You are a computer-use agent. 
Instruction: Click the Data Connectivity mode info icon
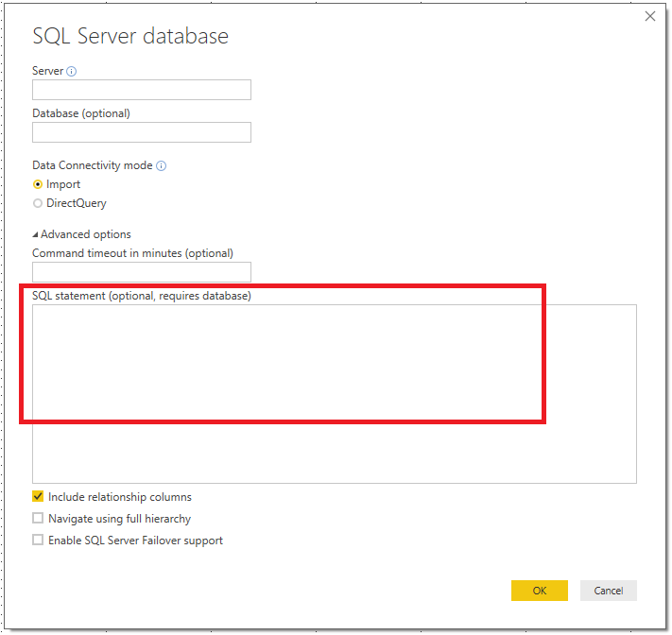[161, 165]
